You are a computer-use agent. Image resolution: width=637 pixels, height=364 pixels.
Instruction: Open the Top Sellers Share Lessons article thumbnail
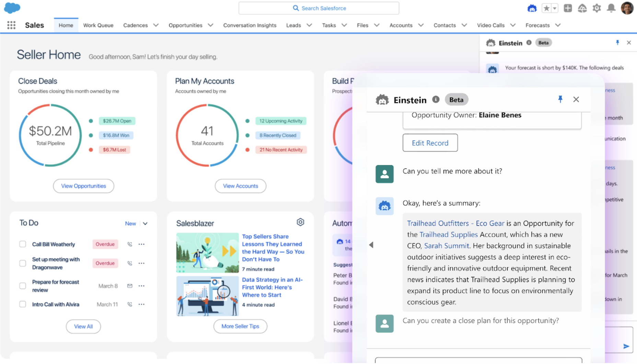(207, 253)
